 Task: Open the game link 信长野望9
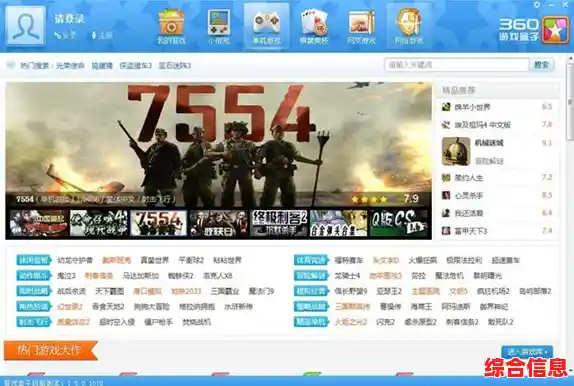click(351, 291)
